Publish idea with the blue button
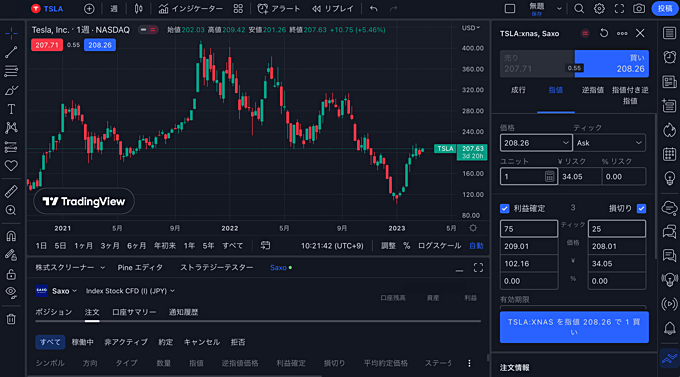Image resolution: width=680 pixels, height=377 pixels. 664,9
